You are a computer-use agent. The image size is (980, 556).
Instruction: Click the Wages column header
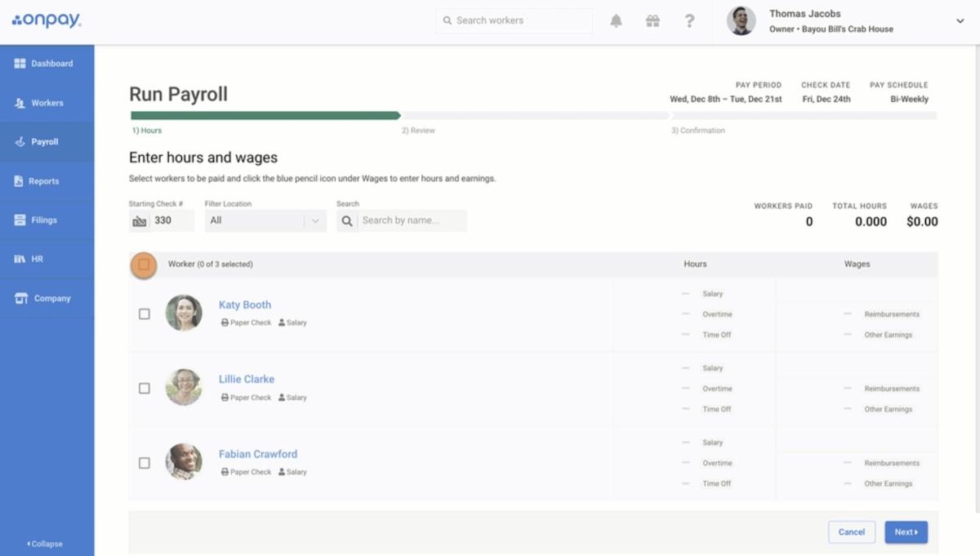click(857, 264)
